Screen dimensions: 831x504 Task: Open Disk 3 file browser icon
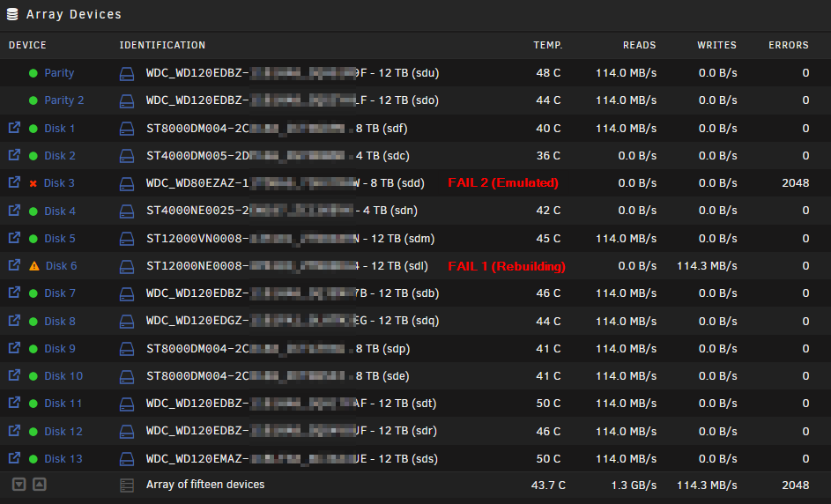[x=14, y=182]
